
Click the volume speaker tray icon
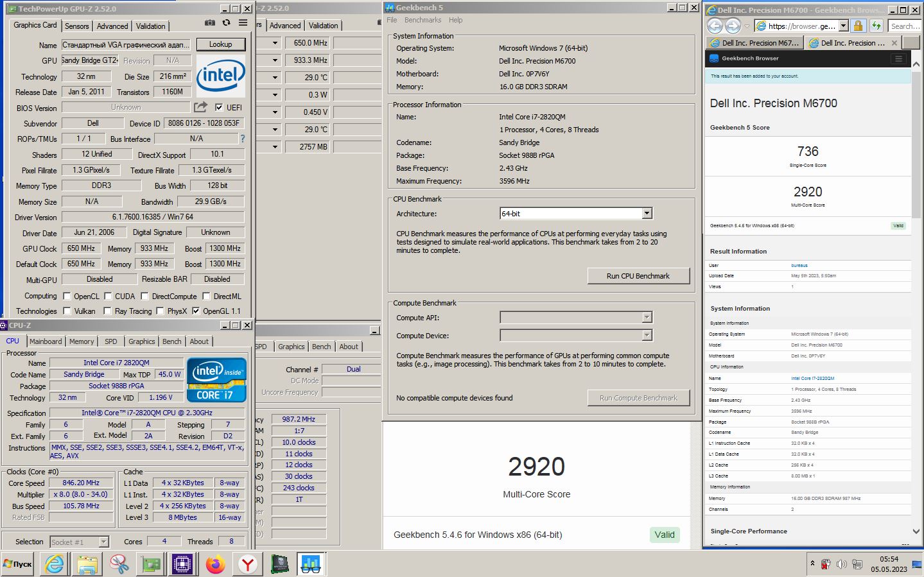841,564
